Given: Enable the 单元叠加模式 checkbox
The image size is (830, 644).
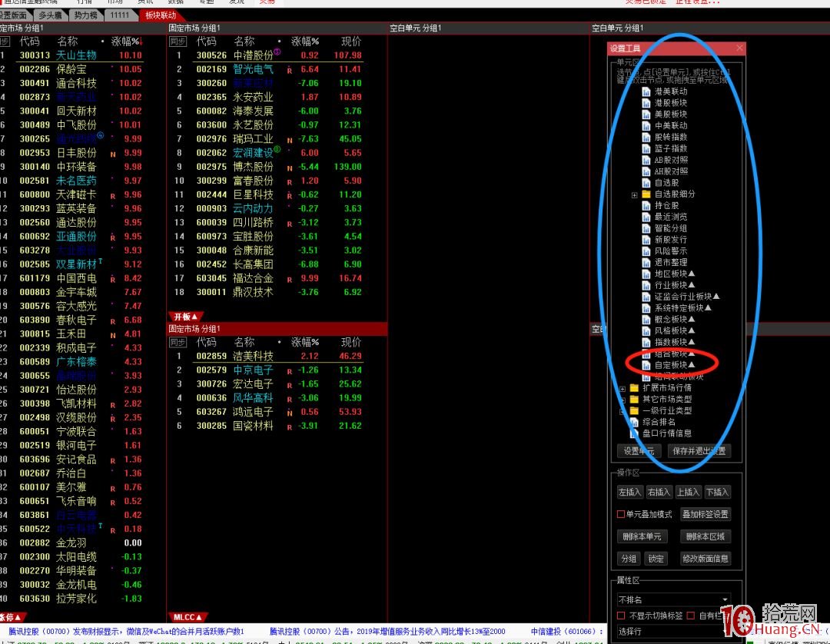Looking at the screenshot, I should tap(621, 514).
